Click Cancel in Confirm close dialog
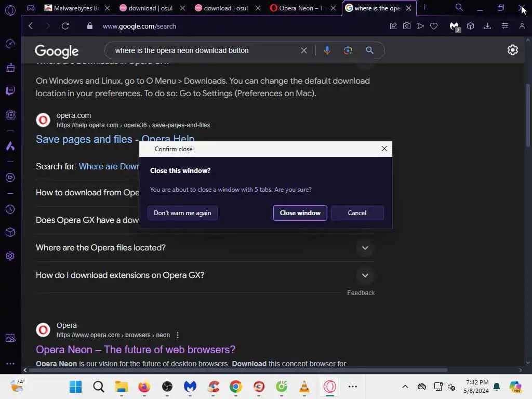532x399 pixels. click(x=357, y=212)
